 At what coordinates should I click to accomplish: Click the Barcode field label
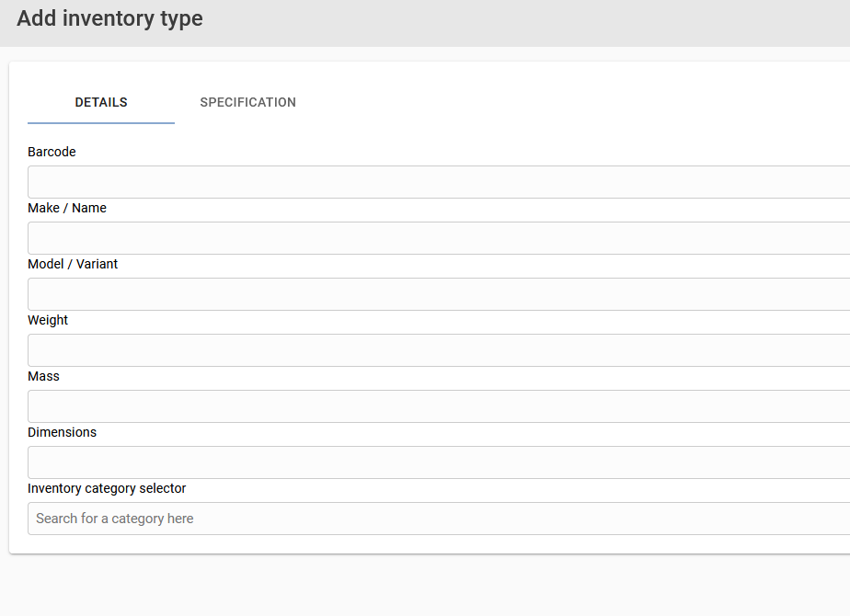point(52,152)
